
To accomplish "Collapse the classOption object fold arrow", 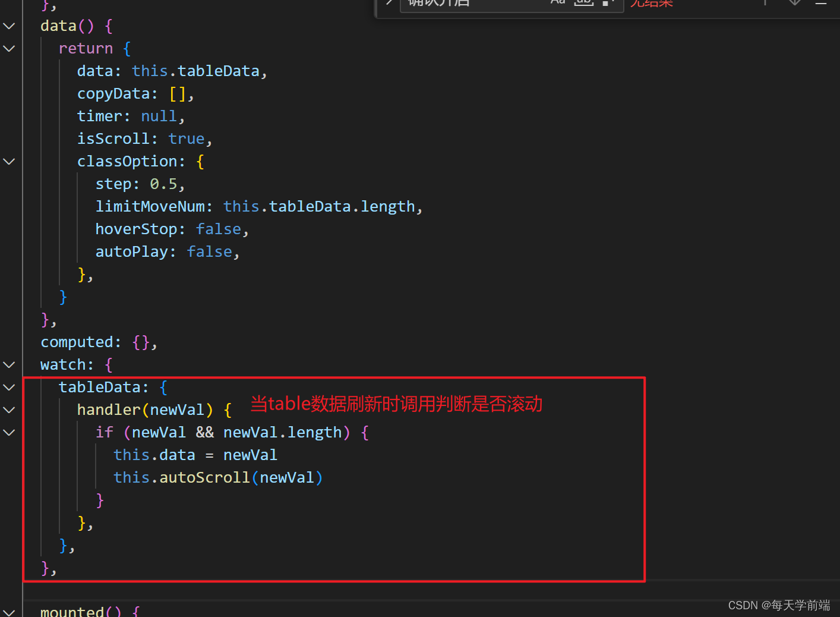I will (9, 161).
